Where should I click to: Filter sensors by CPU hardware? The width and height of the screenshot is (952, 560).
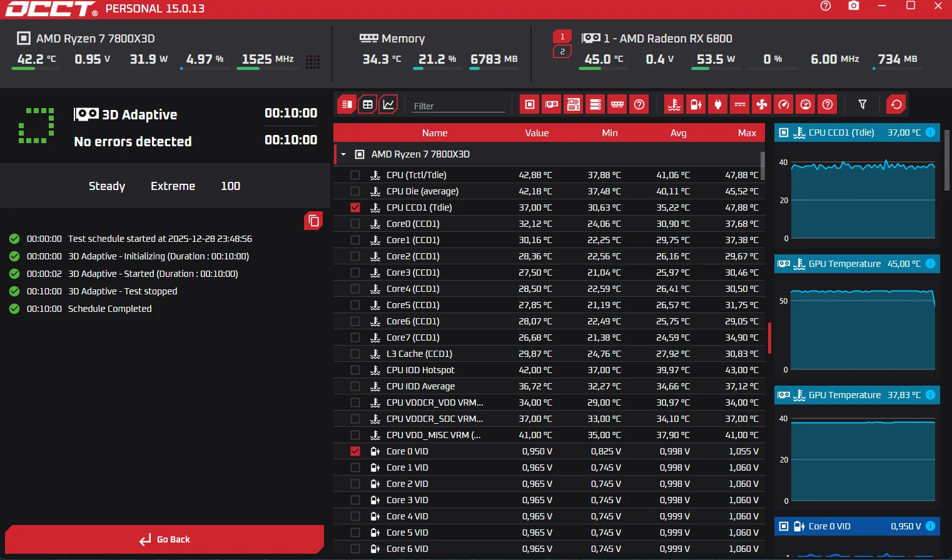pyautogui.click(x=530, y=104)
